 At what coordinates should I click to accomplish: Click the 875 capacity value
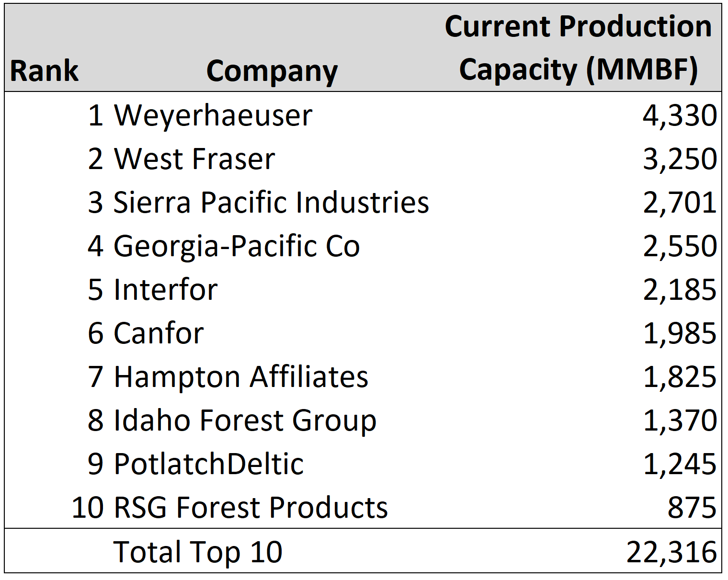pyautogui.click(x=692, y=508)
